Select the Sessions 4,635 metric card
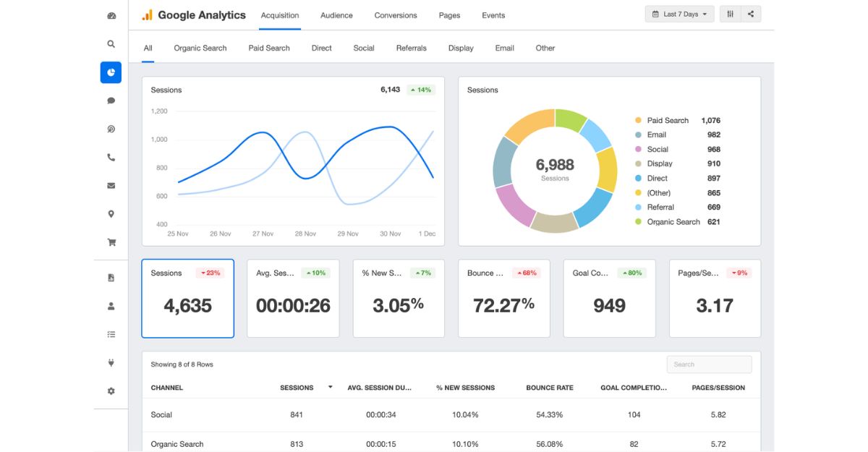Viewport: 868px width, 452px height. tap(188, 299)
